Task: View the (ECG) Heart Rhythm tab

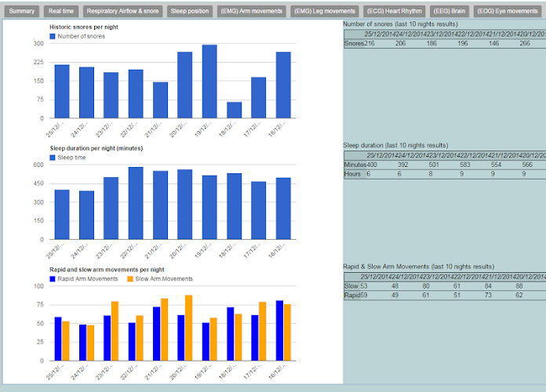Action: (394, 11)
